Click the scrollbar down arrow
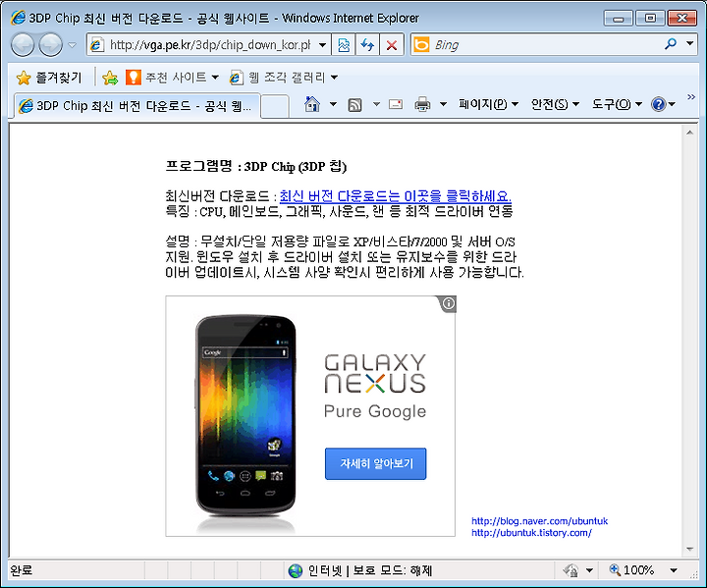 [689, 549]
